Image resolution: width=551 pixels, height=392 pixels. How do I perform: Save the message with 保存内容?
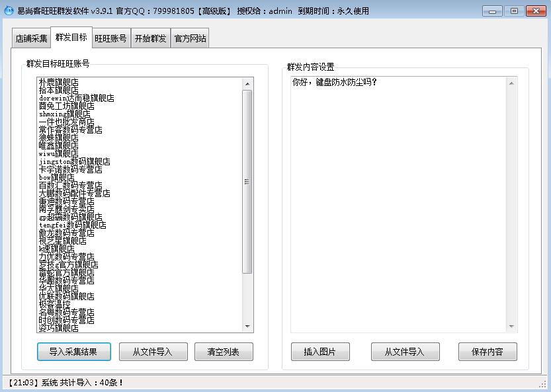click(x=487, y=352)
